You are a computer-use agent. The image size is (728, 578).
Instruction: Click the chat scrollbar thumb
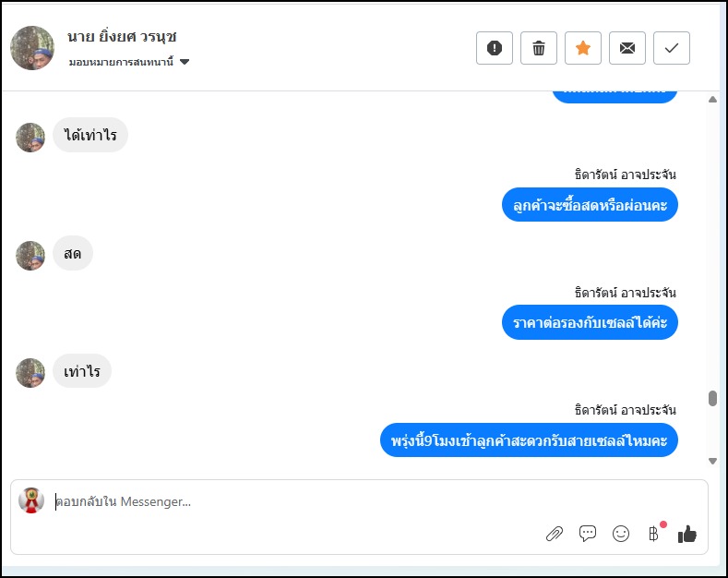[x=712, y=398]
